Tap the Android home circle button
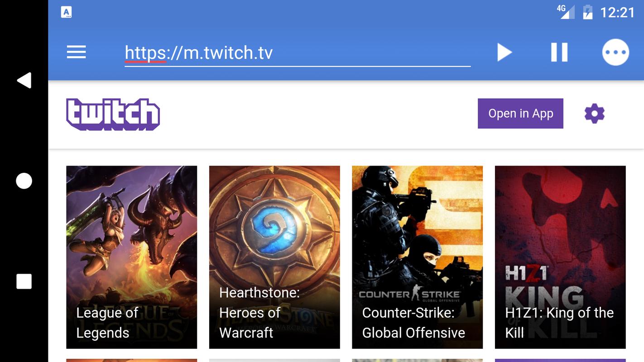Viewport: 644px width, 362px height. [x=24, y=181]
